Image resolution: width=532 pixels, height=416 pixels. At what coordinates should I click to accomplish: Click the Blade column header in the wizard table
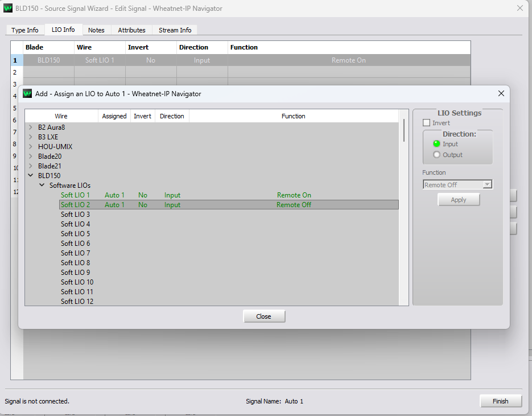pos(48,47)
